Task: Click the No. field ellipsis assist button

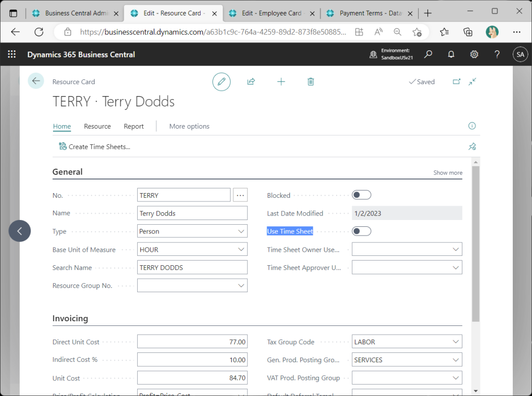Action: 240,195
